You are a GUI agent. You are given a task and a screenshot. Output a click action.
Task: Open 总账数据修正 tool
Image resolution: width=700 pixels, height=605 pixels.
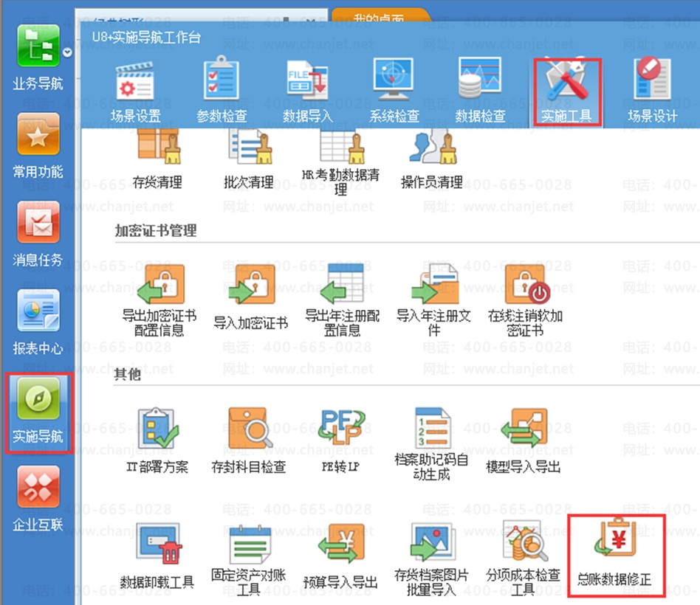[617, 556]
